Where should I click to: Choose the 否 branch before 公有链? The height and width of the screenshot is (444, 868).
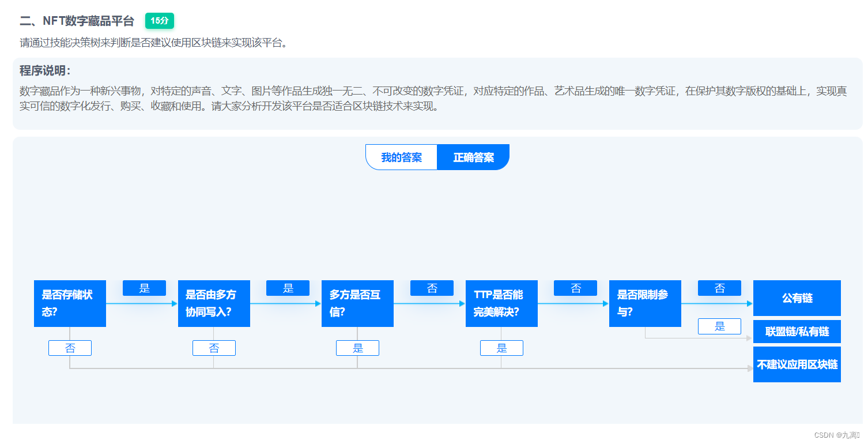tap(719, 288)
